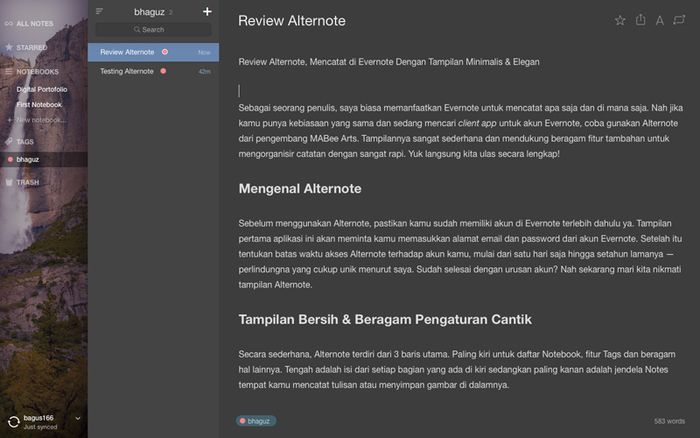Click the 583 words counter

669,421
